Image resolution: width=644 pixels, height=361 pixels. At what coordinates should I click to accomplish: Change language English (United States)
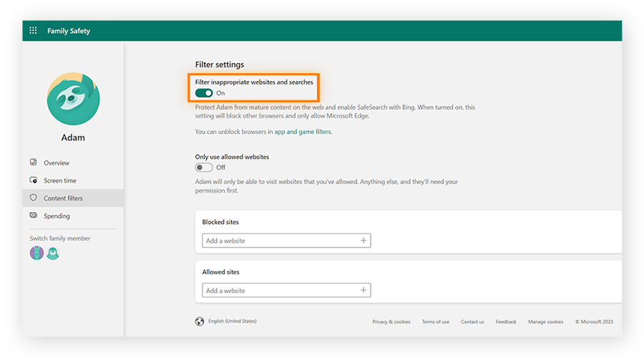[x=233, y=321]
